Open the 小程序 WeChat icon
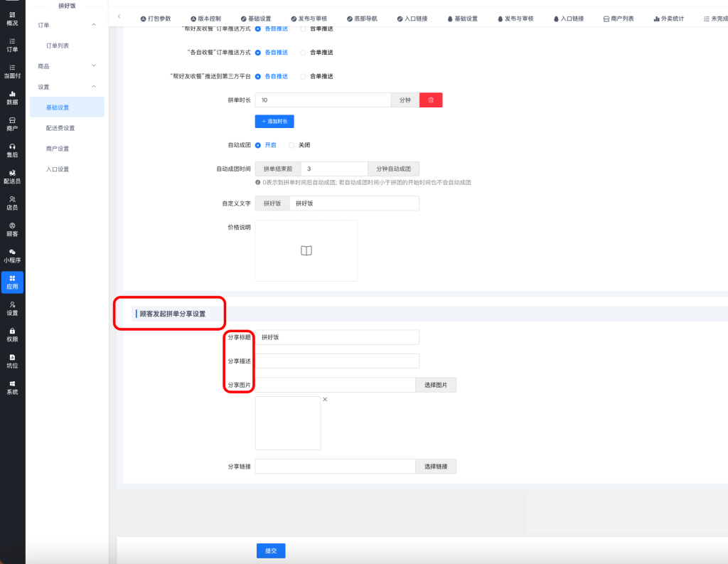 (12, 252)
